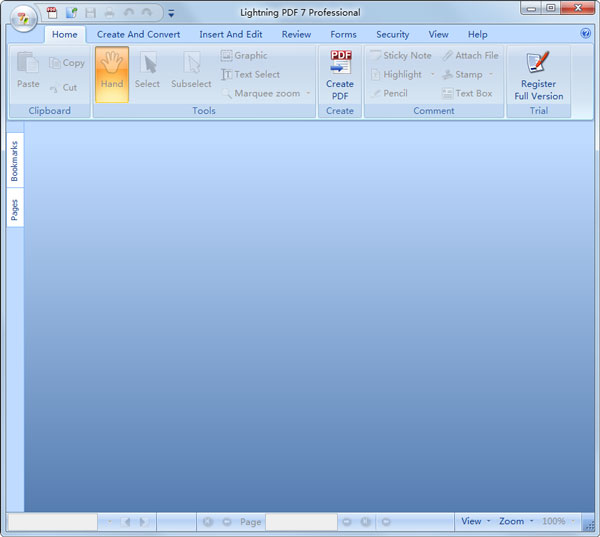Viewport: 600px width, 537px height.
Task: Click the rightmost round navigation button in status bar
Action: 386,522
